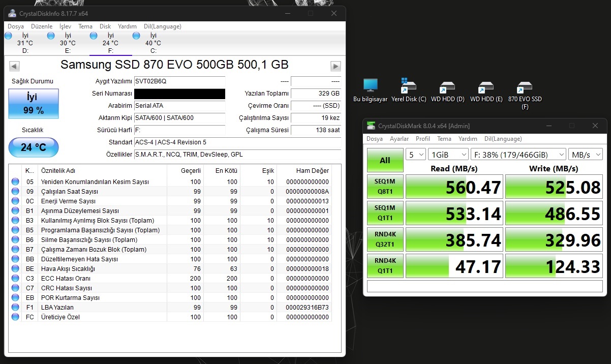Click the blue health dot beside attribute 05
611x364 pixels.
click(x=15, y=182)
